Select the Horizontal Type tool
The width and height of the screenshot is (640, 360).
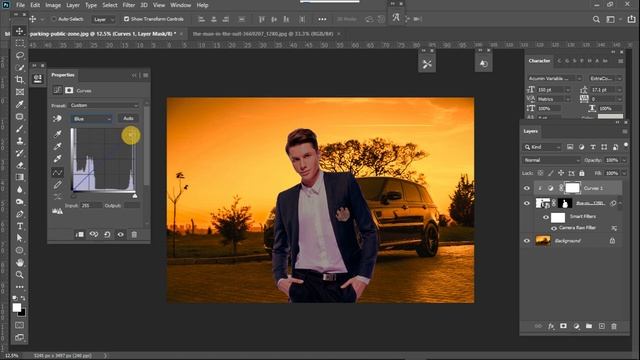tap(20, 226)
